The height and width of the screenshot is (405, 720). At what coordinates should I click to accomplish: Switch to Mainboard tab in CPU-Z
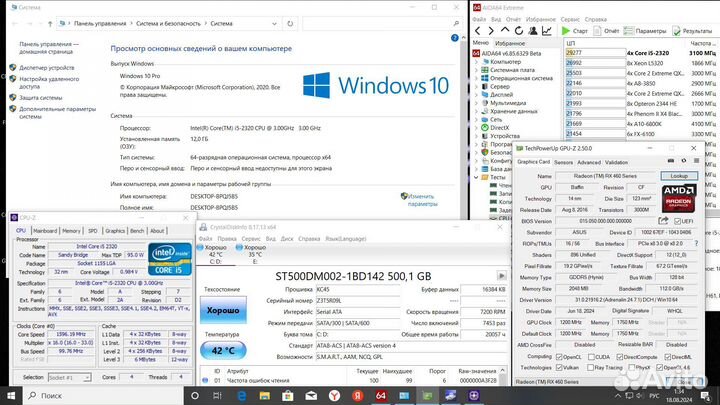(x=45, y=231)
